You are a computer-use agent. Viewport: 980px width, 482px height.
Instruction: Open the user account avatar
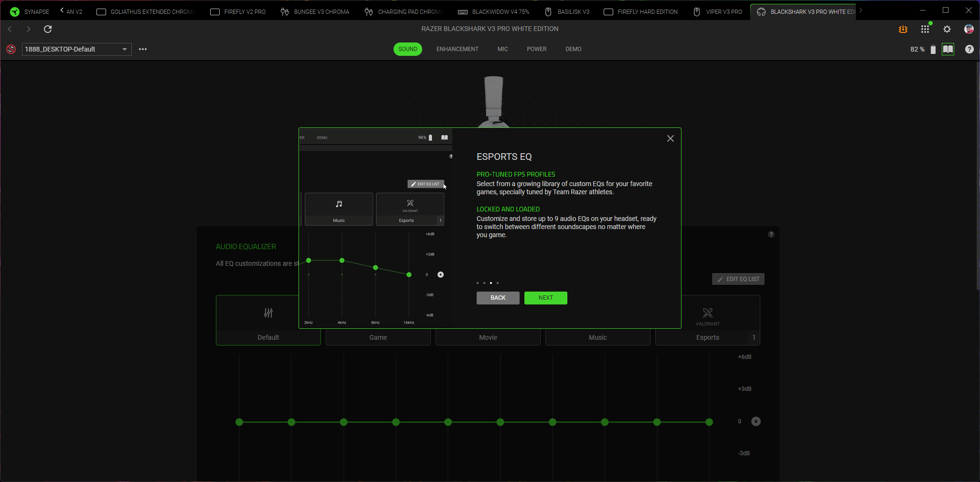[x=969, y=29]
